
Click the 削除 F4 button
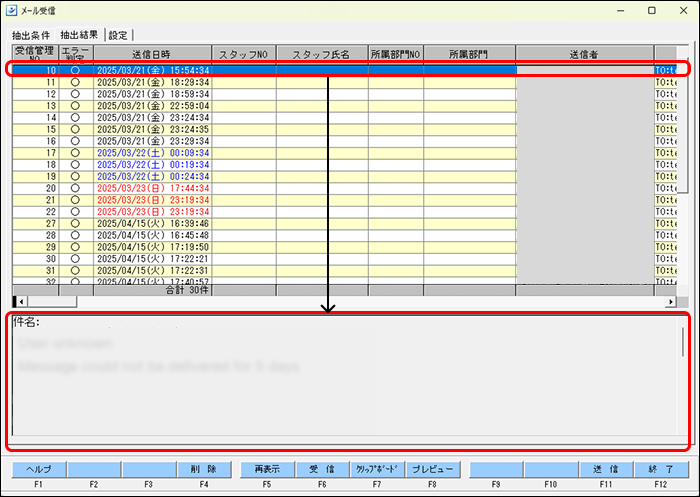click(x=204, y=469)
